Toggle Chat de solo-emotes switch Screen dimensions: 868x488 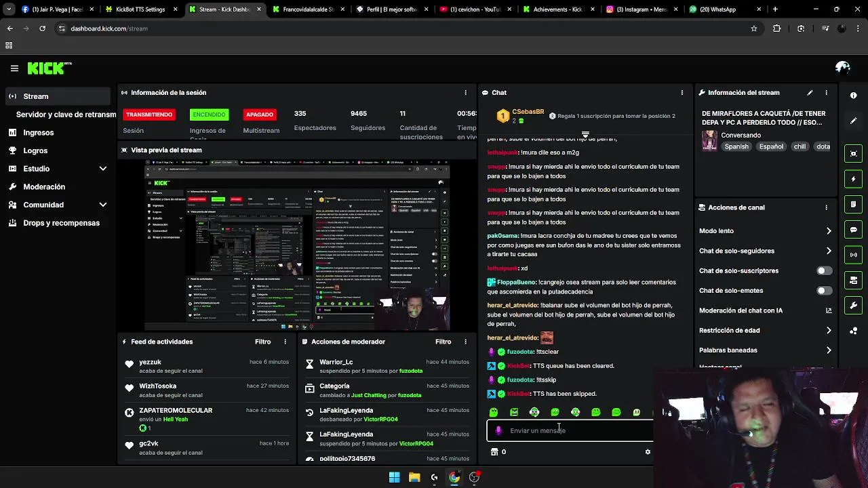pyautogui.click(x=824, y=291)
